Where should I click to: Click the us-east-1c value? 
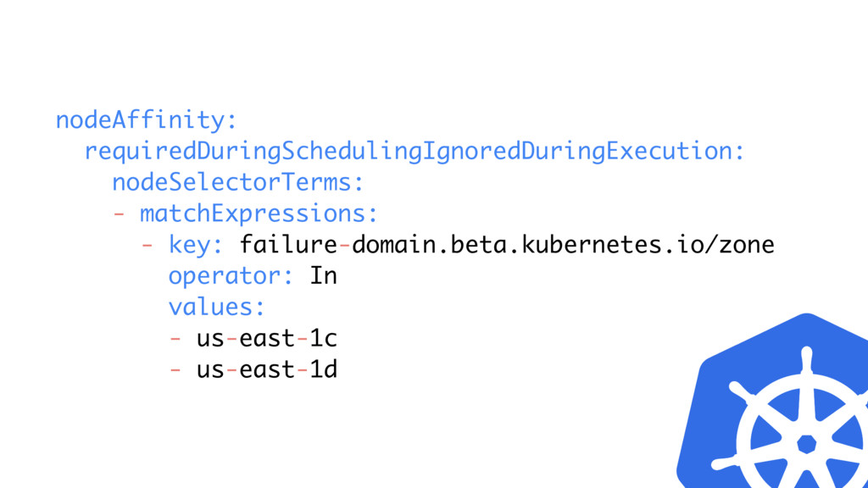[x=267, y=338]
